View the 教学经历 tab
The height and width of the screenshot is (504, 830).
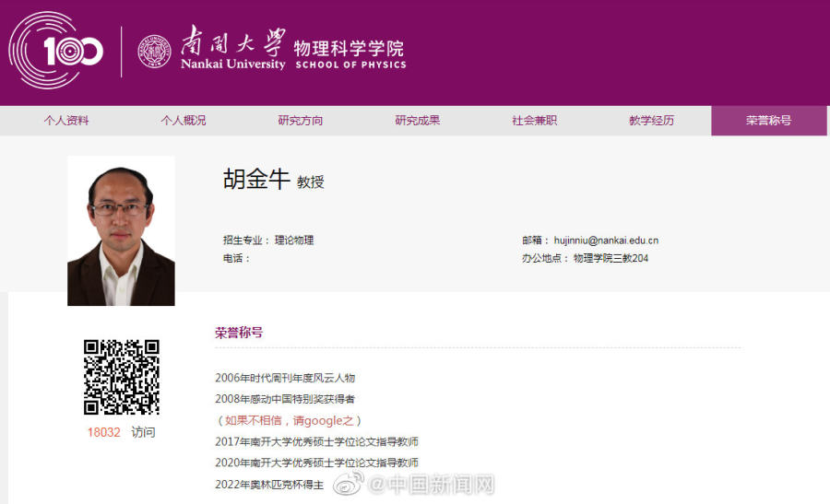[x=652, y=121]
